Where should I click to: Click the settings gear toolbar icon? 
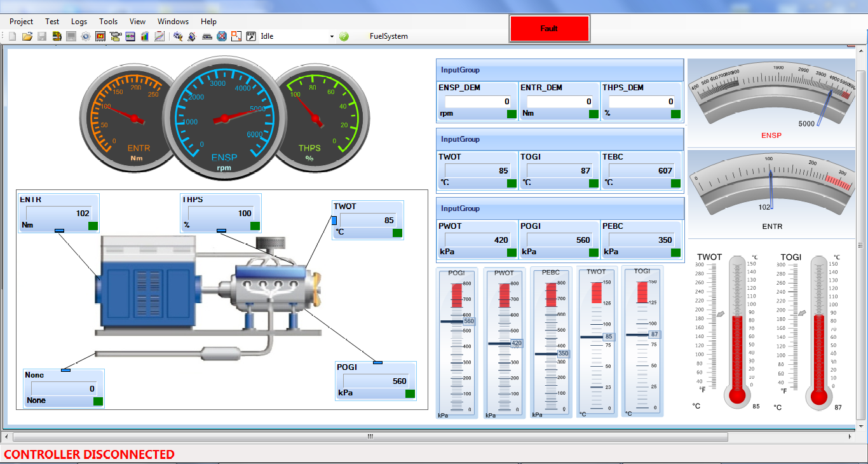point(86,36)
